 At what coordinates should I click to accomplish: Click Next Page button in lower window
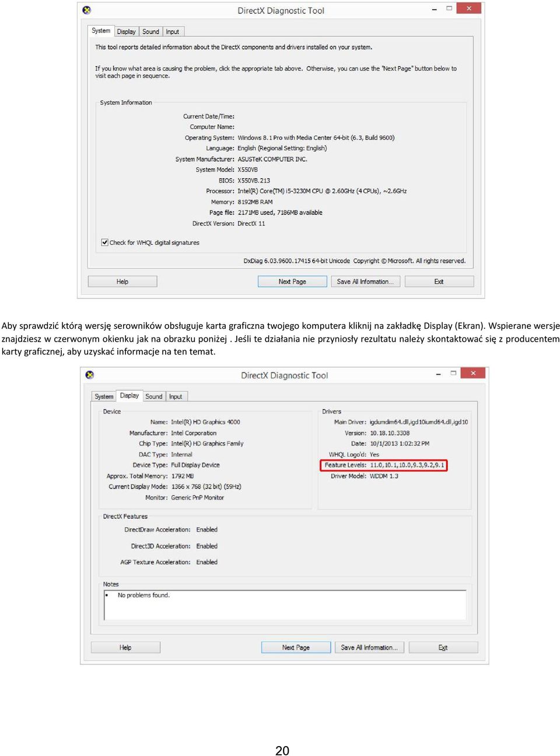(296, 648)
